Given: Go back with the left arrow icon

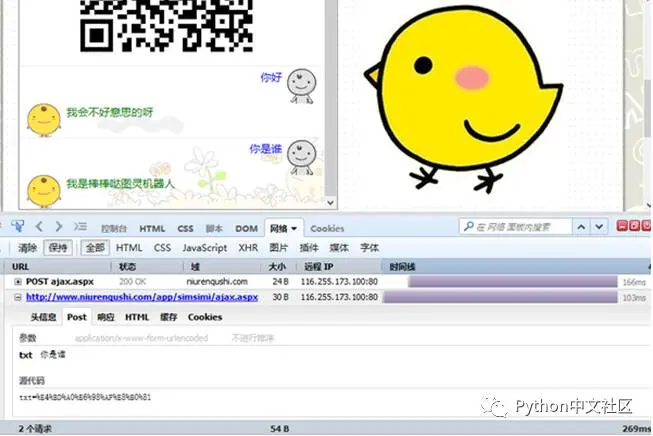Looking at the screenshot, I should pyautogui.click(x=39, y=227).
